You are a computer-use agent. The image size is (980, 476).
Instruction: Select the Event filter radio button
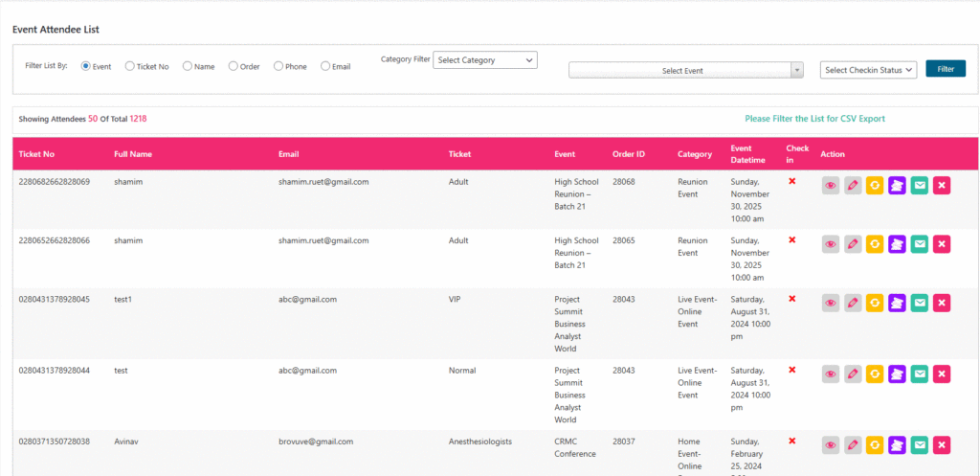coord(85,66)
